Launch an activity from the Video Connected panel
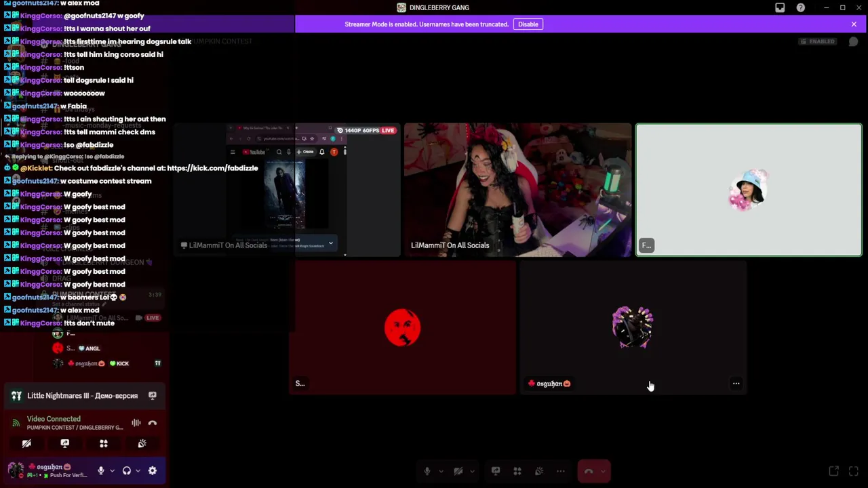Image resolution: width=868 pixels, height=488 pixels. (x=104, y=443)
